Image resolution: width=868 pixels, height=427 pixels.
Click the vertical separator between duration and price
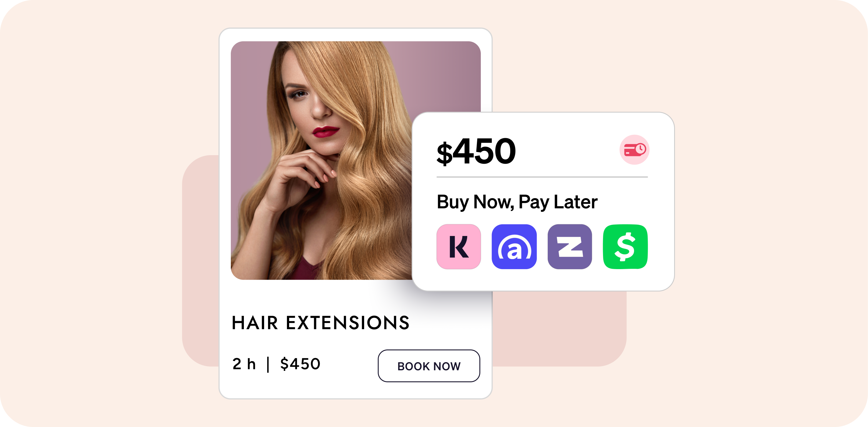pos(268,364)
